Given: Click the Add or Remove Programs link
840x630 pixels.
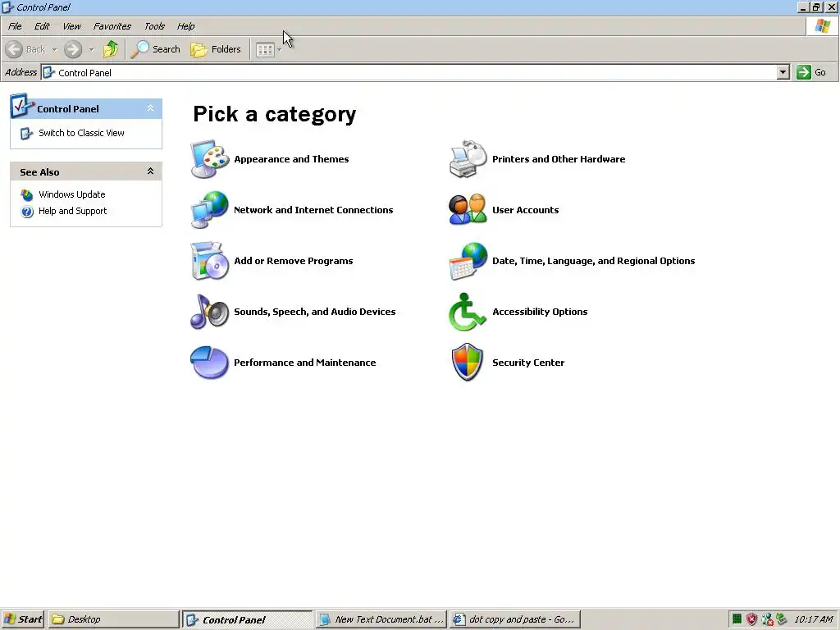Looking at the screenshot, I should click(x=294, y=261).
